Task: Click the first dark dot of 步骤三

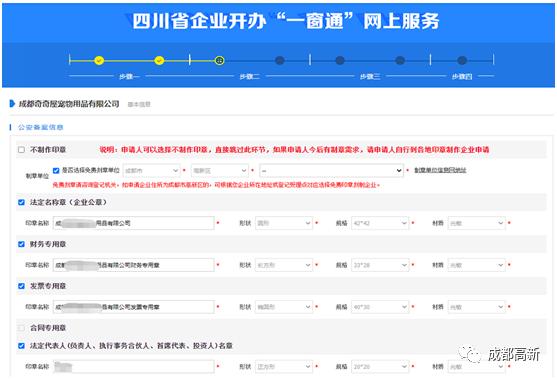Action: (x=340, y=60)
